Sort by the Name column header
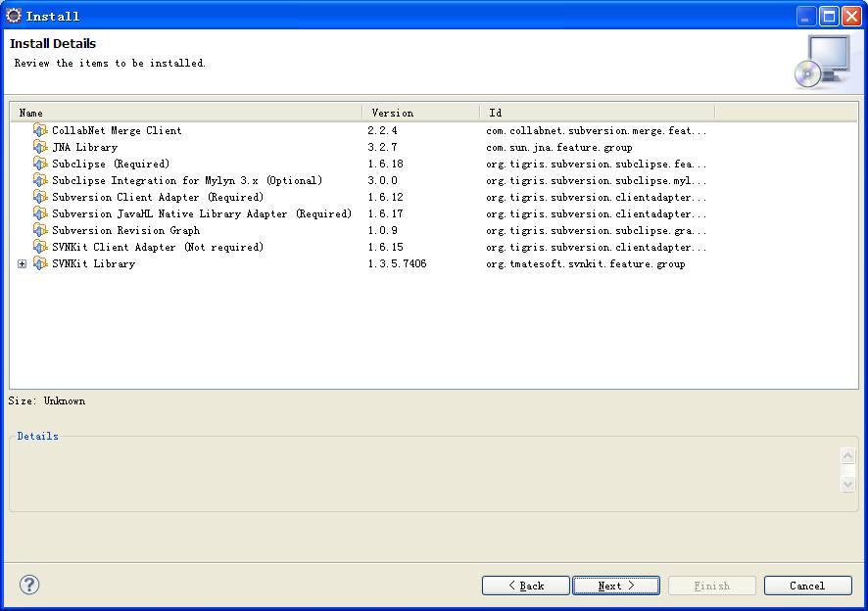Image resolution: width=868 pixels, height=611 pixels. click(x=186, y=113)
